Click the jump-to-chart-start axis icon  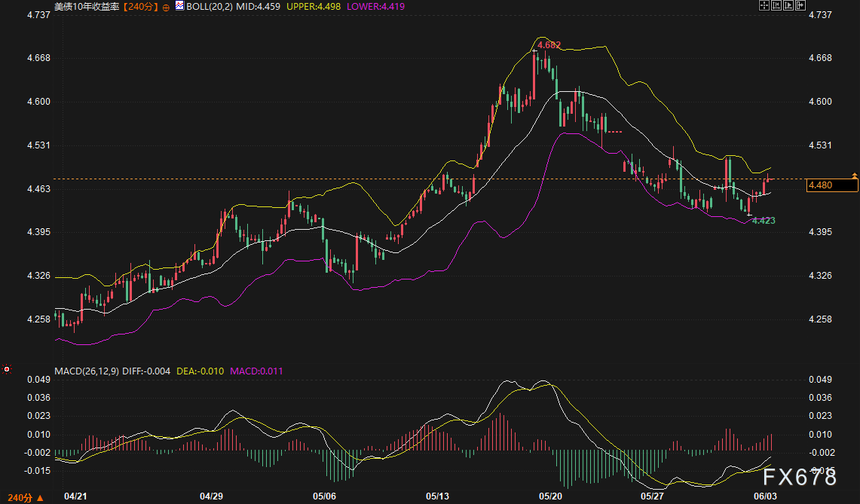776,5
